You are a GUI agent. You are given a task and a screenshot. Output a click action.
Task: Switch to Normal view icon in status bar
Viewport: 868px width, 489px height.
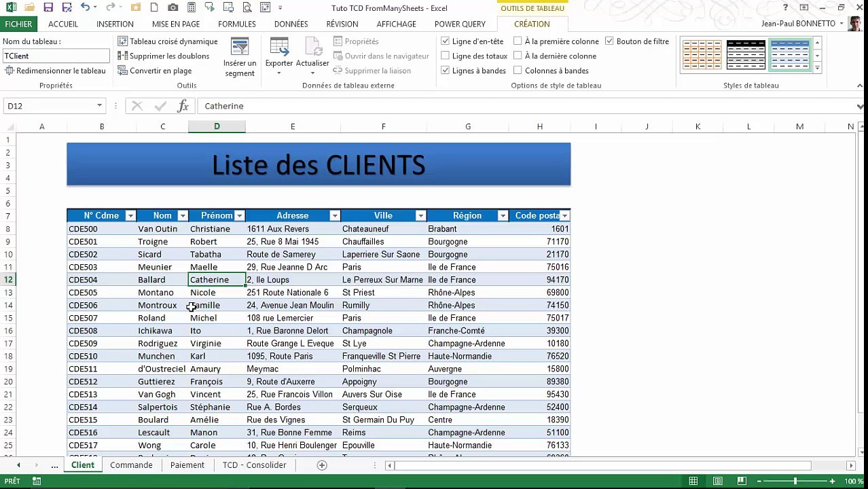click(x=693, y=482)
